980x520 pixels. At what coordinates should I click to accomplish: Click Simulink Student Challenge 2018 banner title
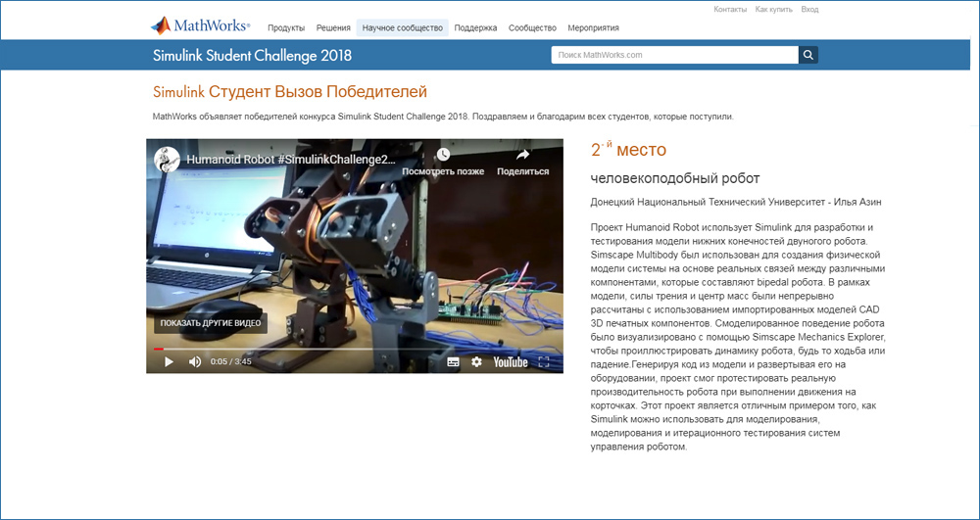click(x=252, y=56)
